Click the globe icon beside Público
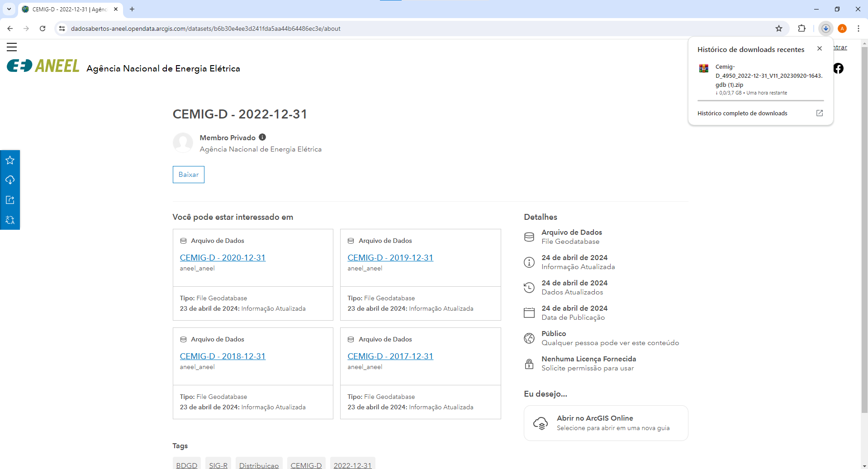This screenshot has height=469, width=868. [529, 338]
